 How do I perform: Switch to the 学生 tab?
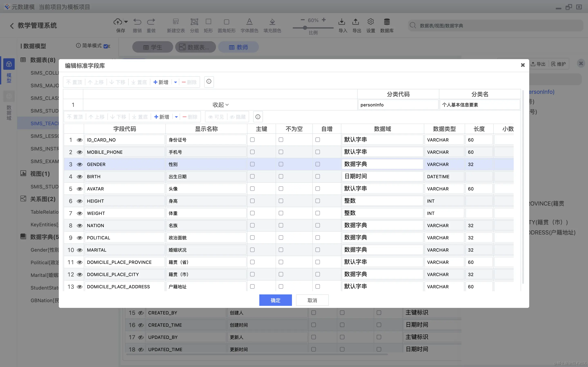tap(153, 47)
